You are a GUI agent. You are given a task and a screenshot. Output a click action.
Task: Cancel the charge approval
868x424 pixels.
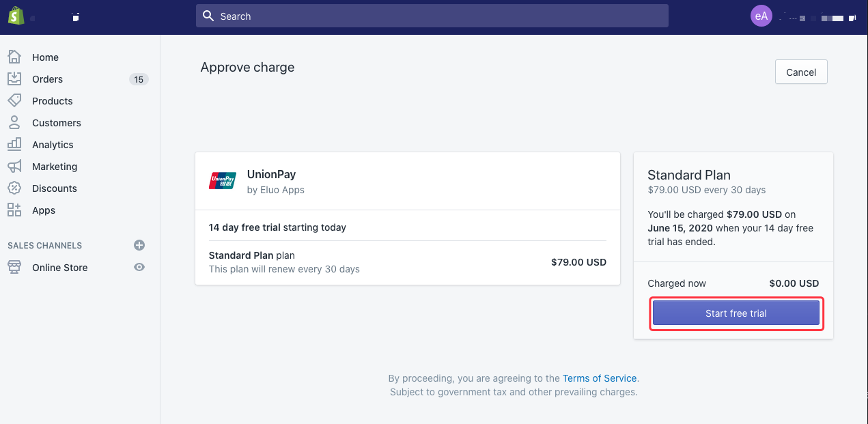(x=801, y=72)
